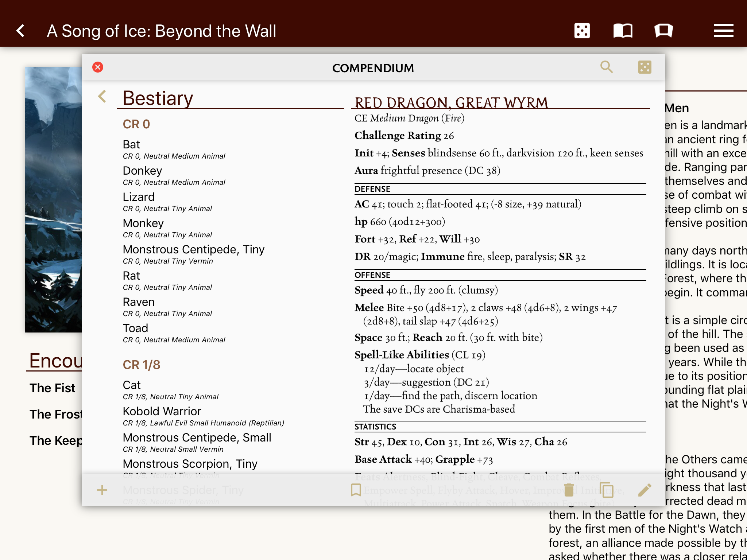Navigate back from the adventure page
The height and width of the screenshot is (560, 747).
click(21, 31)
